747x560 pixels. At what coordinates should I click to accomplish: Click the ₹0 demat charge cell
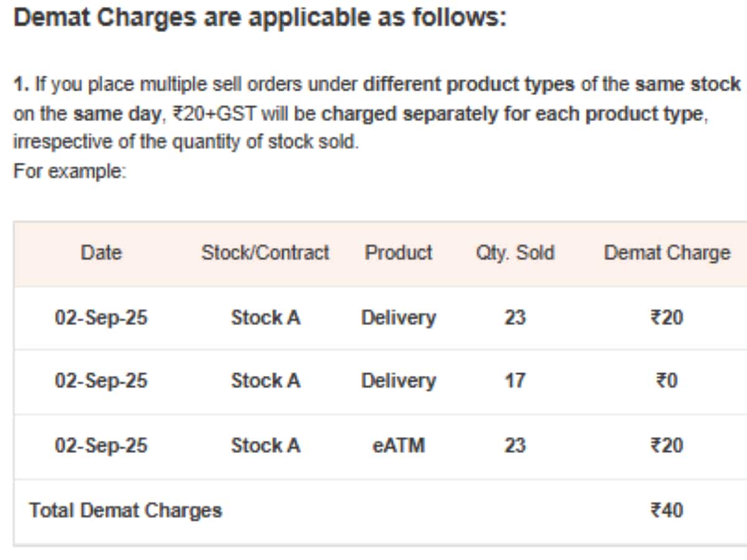click(667, 380)
